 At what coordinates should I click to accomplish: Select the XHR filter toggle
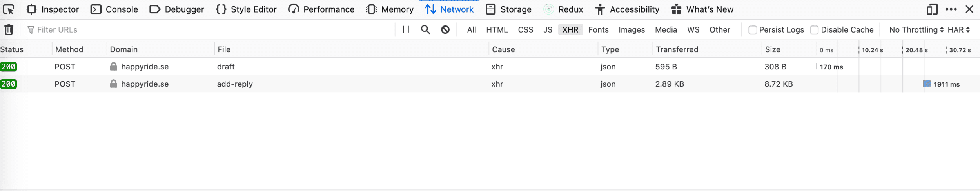tap(570, 30)
